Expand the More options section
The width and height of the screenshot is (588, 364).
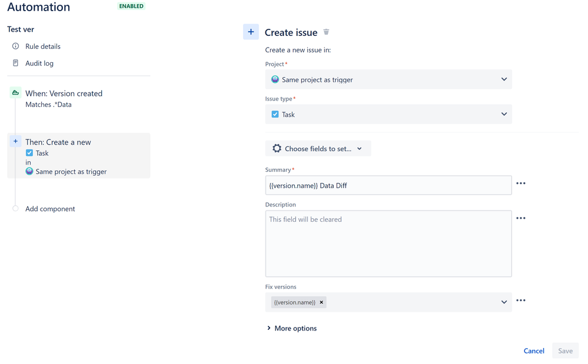coord(292,329)
